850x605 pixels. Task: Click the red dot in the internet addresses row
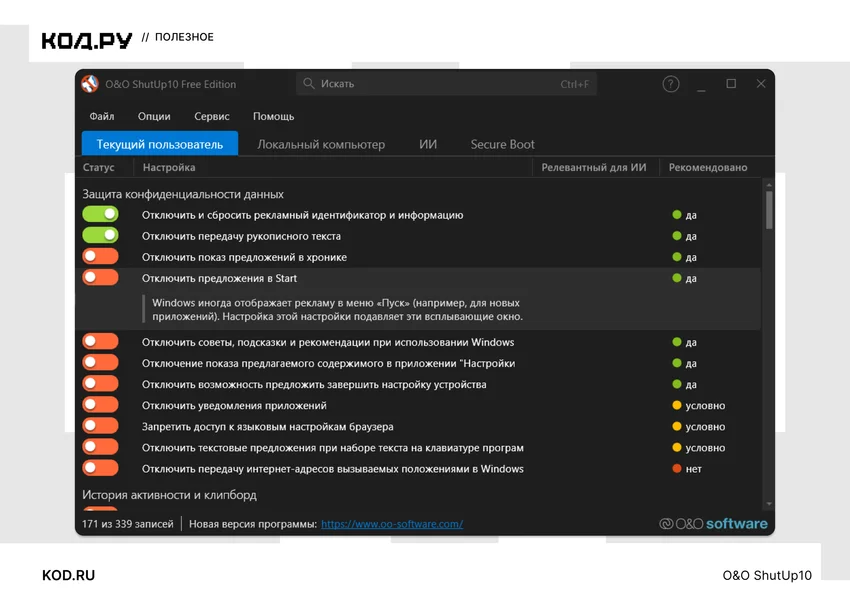coord(677,468)
